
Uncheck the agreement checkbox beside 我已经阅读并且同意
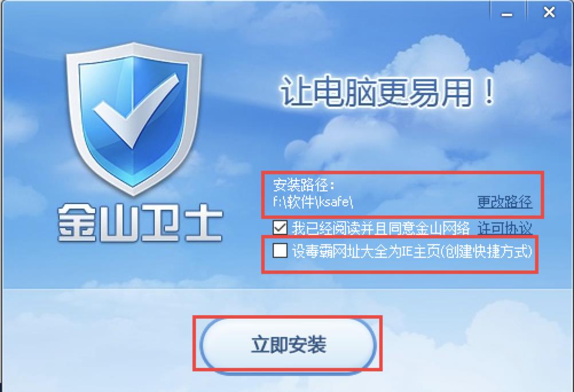(x=280, y=228)
